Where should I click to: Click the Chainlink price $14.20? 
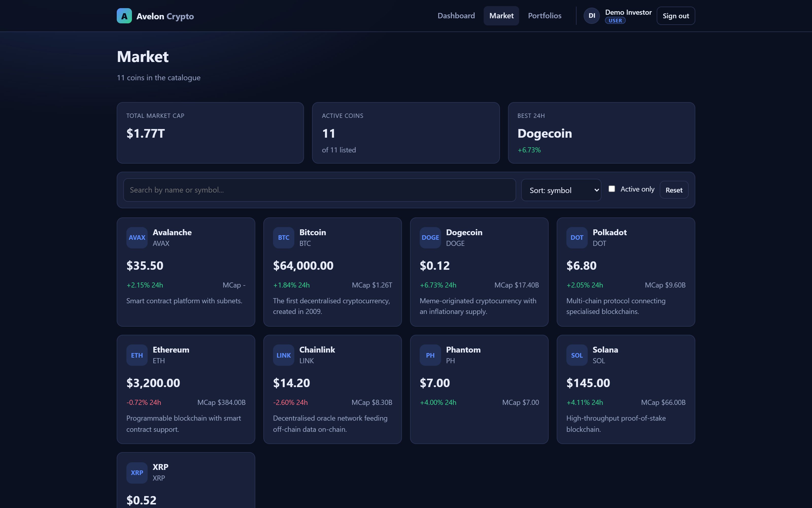pyautogui.click(x=292, y=383)
